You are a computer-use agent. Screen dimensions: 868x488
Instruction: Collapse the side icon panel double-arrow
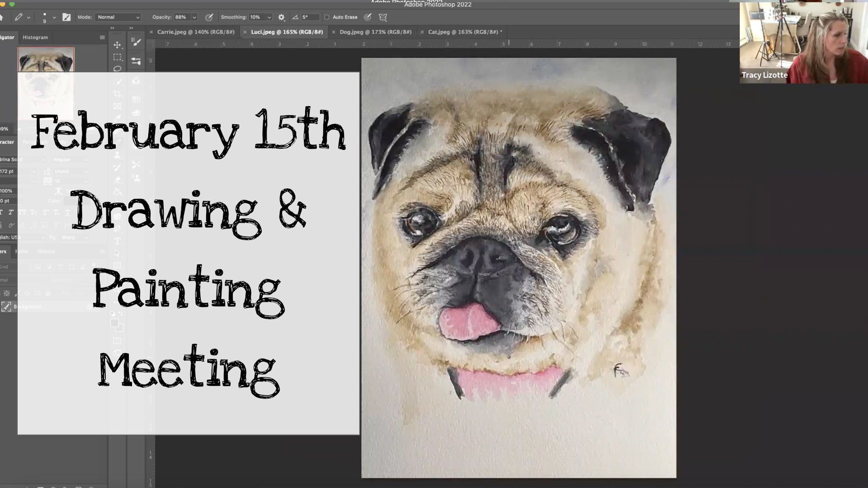point(131,28)
